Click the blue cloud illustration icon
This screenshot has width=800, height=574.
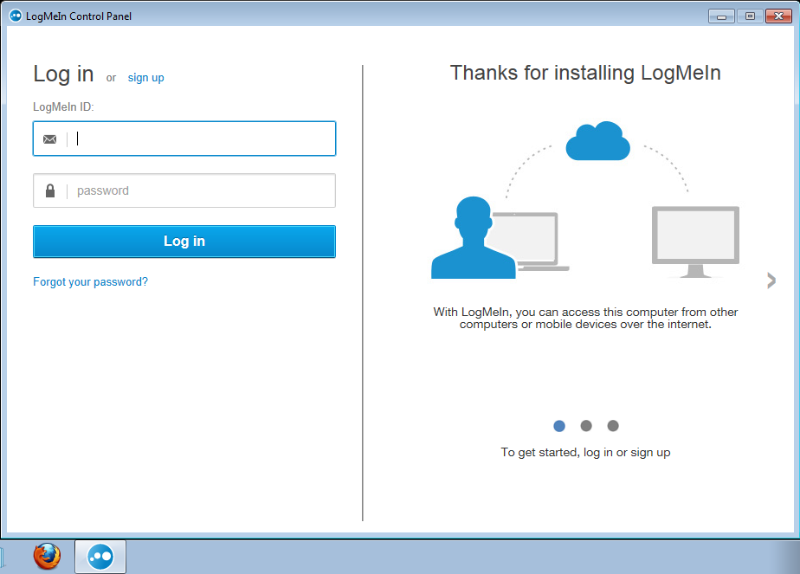click(597, 142)
